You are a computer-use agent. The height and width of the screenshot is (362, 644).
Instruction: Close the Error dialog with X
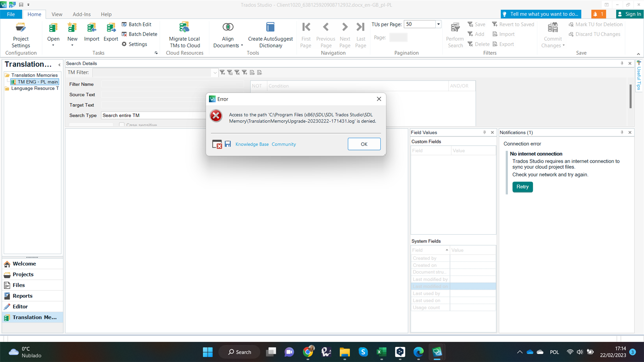pyautogui.click(x=379, y=99)
